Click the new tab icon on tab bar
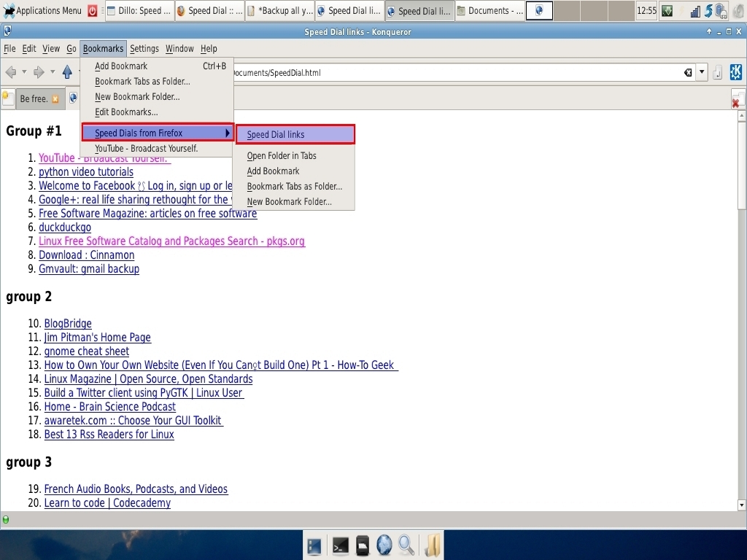Screen dimensions: 747x560 click(x=7, y=98)
